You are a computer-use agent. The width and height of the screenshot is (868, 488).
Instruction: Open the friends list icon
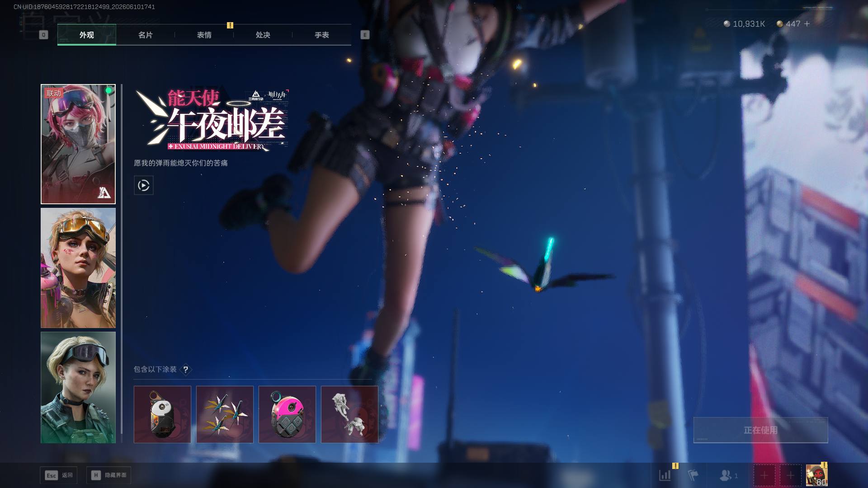(x=728, y=475)
